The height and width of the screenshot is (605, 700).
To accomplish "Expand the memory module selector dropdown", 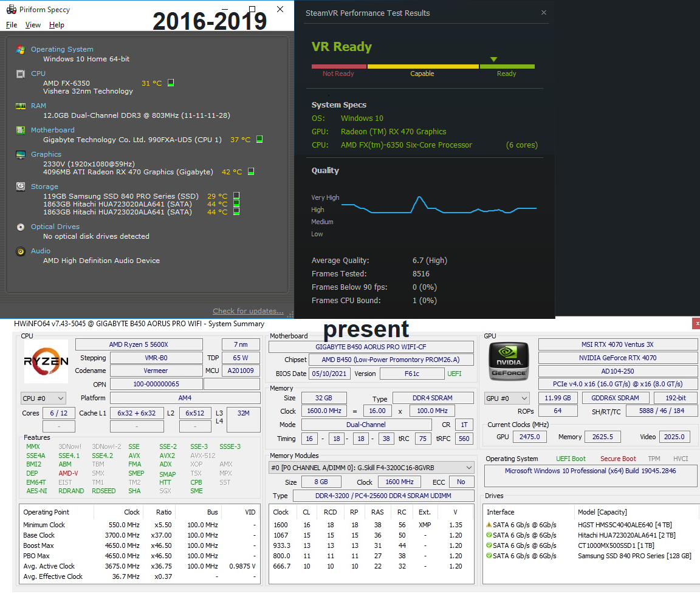I will coord(371,468).
